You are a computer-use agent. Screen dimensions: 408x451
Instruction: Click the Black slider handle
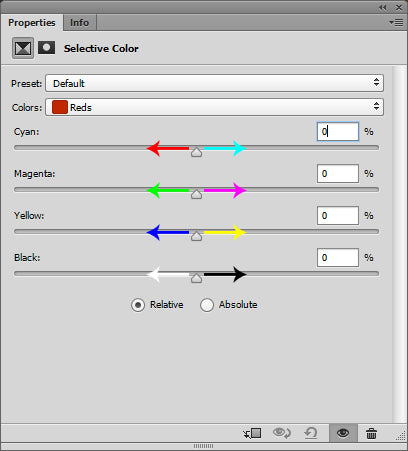196,278
